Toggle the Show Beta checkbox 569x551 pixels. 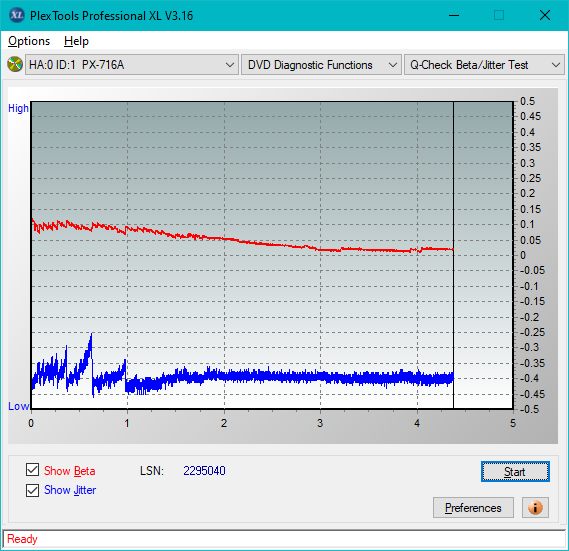click(32, 469)
